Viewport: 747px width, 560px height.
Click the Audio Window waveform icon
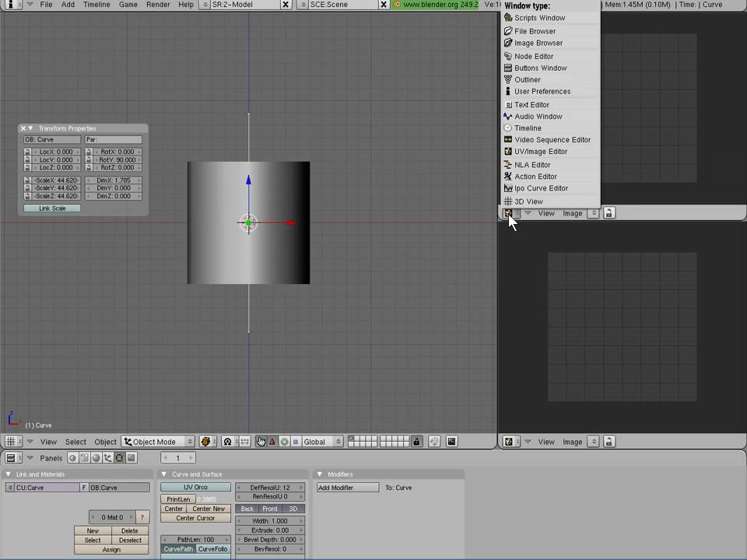[x=508, y=116]
